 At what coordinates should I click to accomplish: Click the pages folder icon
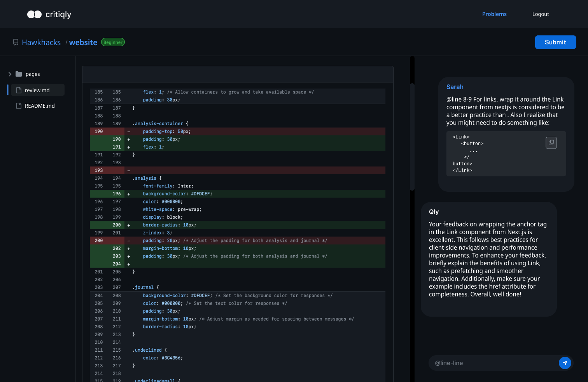tap(19, 74)
